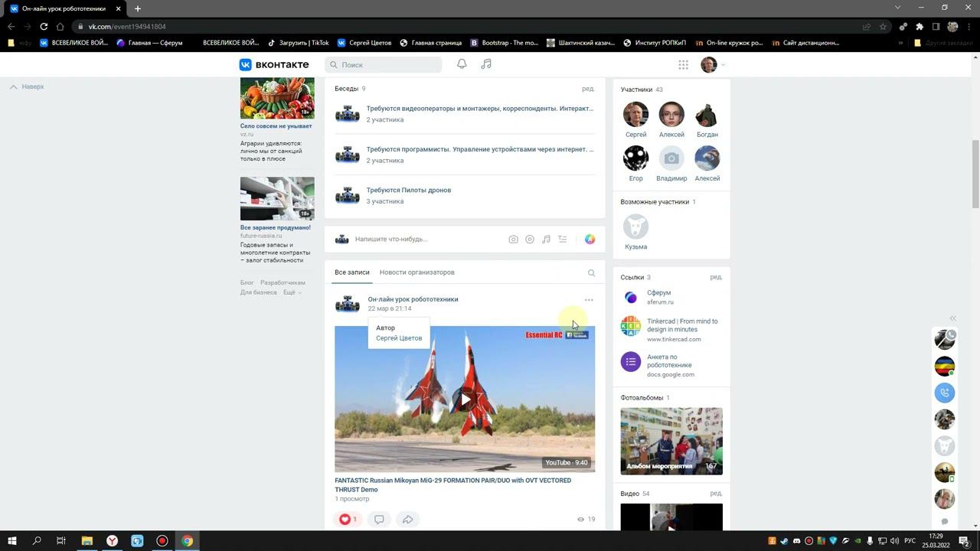
Task: Open post title 'Он-лайн урок робототехники'
Action: pyautogui.click(x=413, y=299)
